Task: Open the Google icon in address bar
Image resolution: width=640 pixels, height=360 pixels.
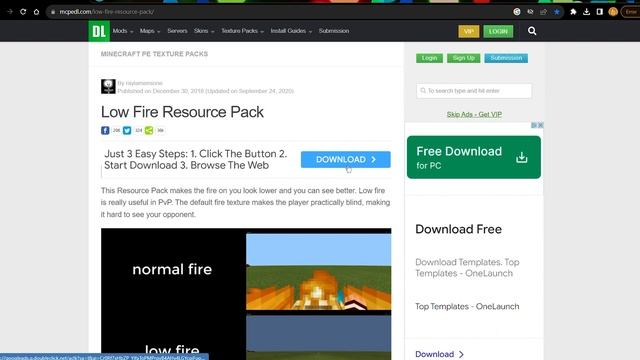Action: 517,12
